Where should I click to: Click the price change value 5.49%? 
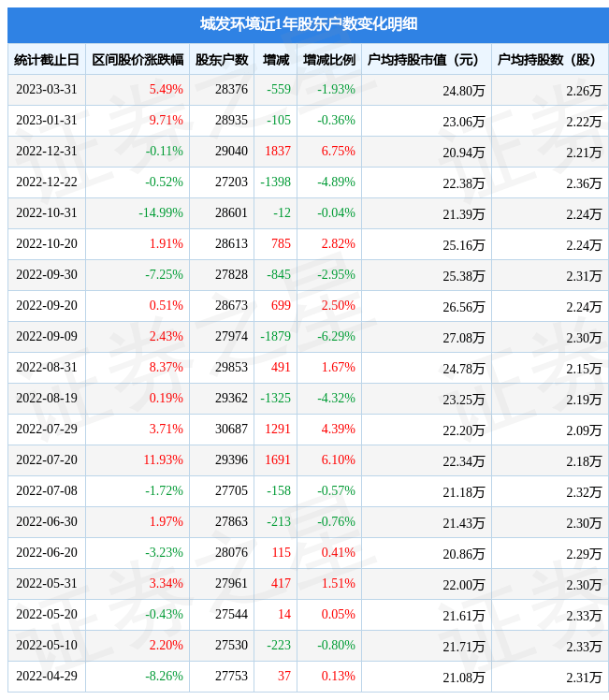166,89
